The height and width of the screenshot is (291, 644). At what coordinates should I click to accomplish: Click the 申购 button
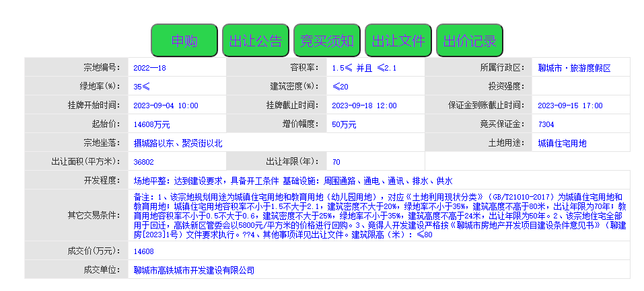(184, 40)
